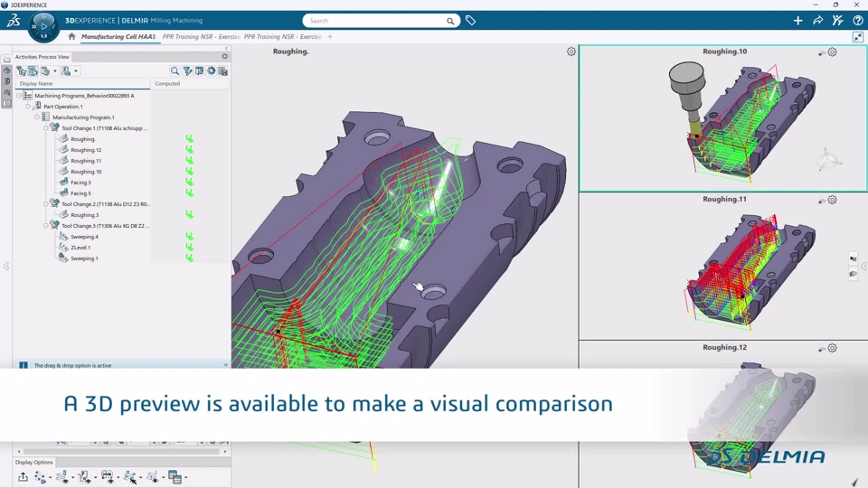Image resolution: width=868 pixels, height=488 pixels.
Task: Toggle computed status of Sweeping.4
Action: 189,237
